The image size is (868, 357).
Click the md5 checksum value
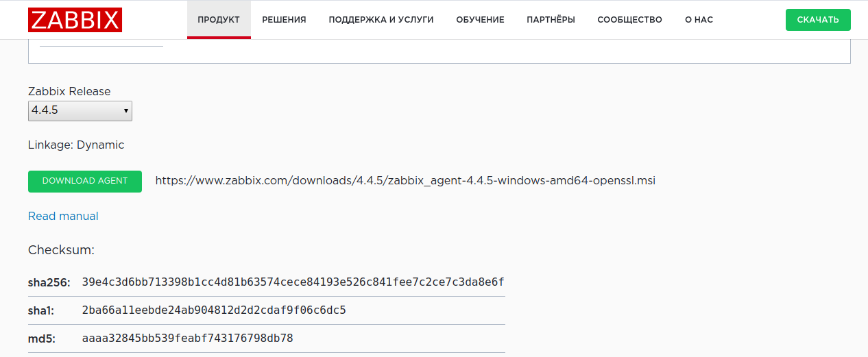coord(187,338)
